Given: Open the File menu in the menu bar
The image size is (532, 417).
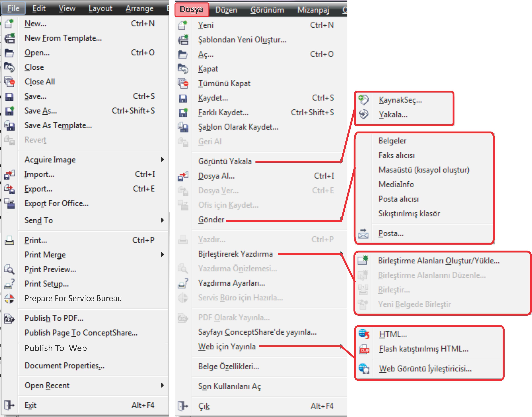Looking at the screenshot, I should click(x=13, y=9).
